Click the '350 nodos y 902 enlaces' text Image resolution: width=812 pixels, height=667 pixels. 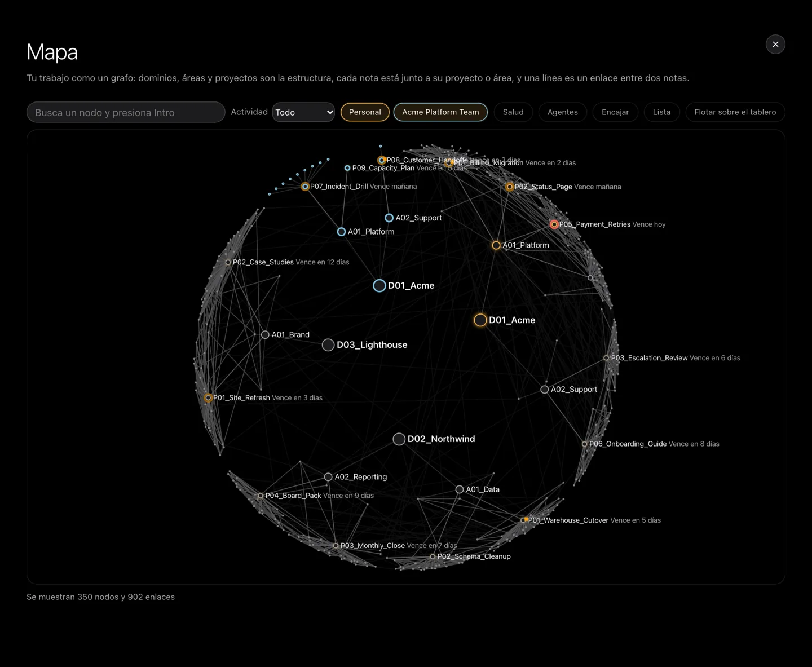pos(126,597)
